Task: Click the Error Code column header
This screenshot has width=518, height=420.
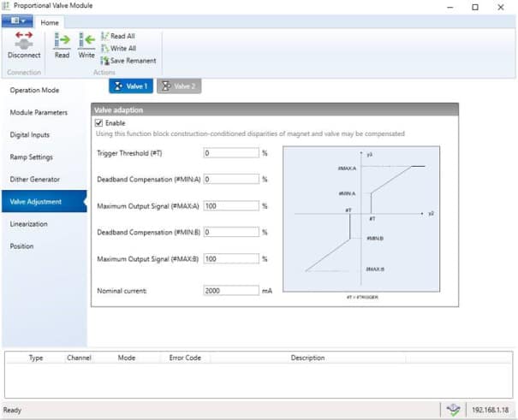Action: coord(185,358)
